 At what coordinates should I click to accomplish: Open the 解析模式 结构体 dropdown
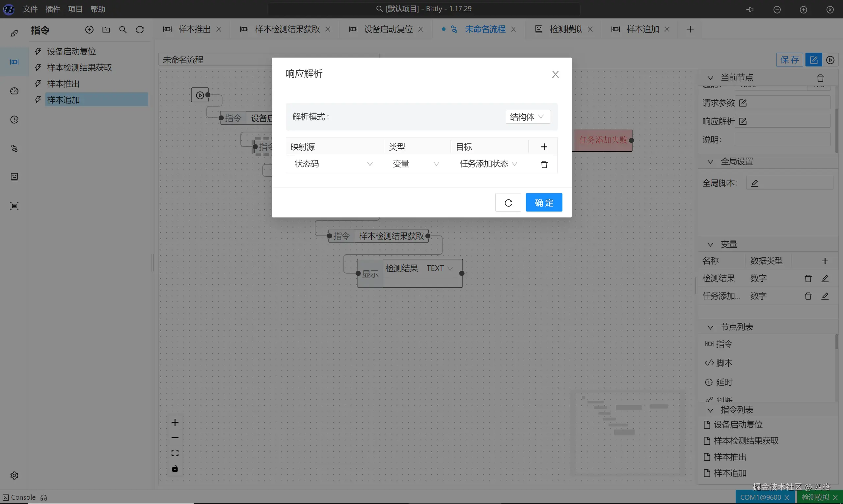pos(527,117)
